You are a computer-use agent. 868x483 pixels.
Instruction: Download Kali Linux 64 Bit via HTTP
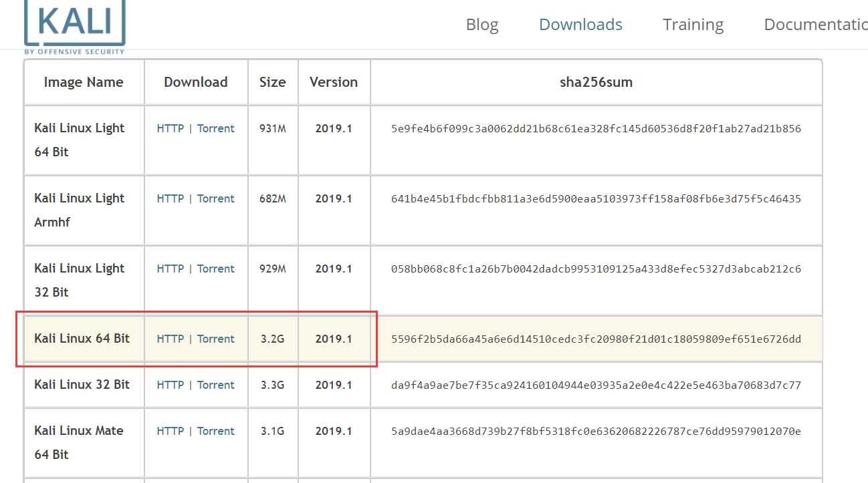click(171, 339)
